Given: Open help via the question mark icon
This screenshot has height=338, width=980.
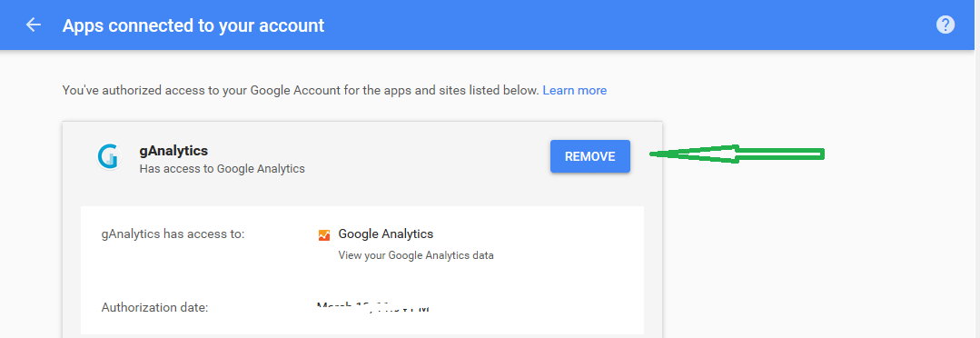Looking at the screenshot, I should coord(945,25).
